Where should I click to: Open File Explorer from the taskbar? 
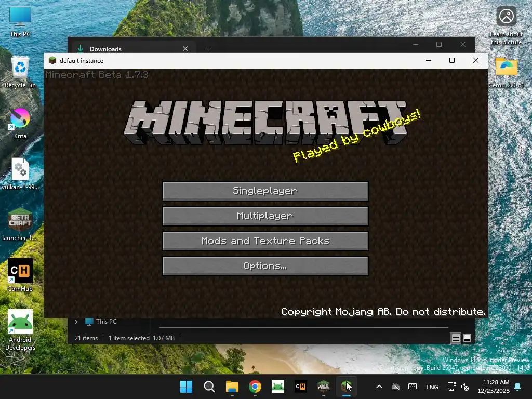[x=232, y=387]
